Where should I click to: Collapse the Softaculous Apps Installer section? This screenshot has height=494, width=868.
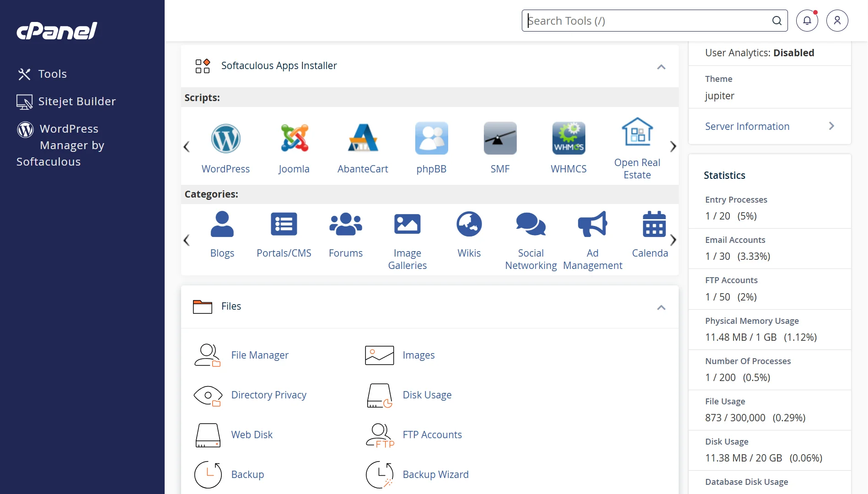click(661, 67)
